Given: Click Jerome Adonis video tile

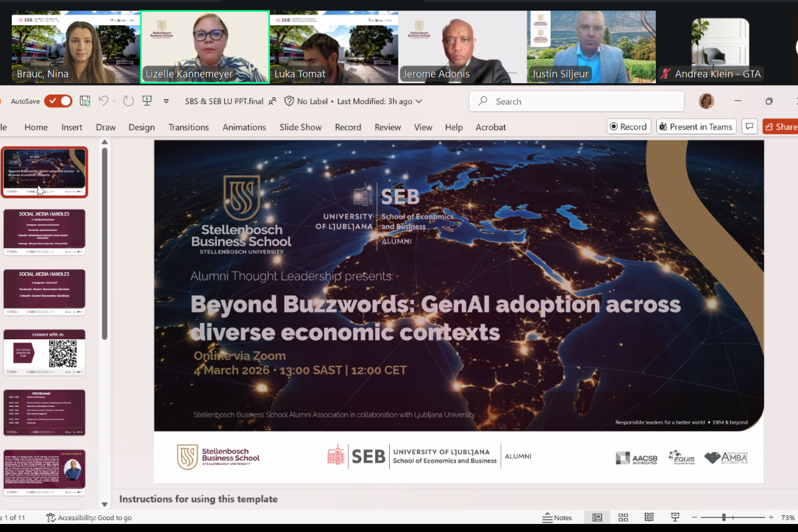Looking at the screenshot, I should coord(462,47).
